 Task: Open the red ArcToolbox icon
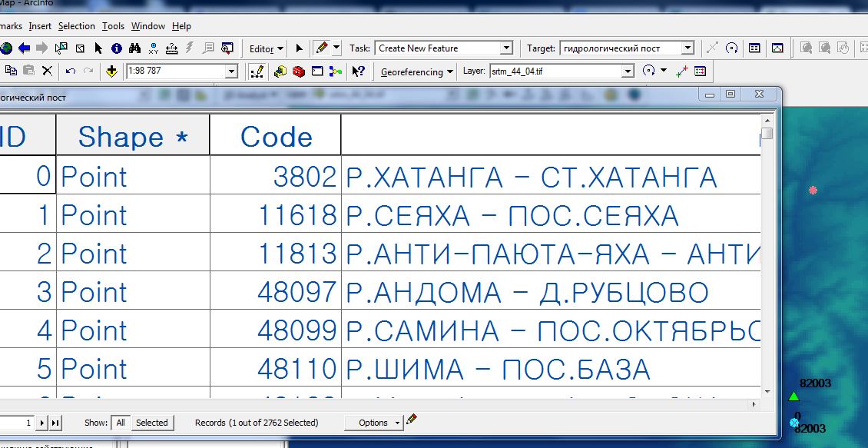pos(299,71)
